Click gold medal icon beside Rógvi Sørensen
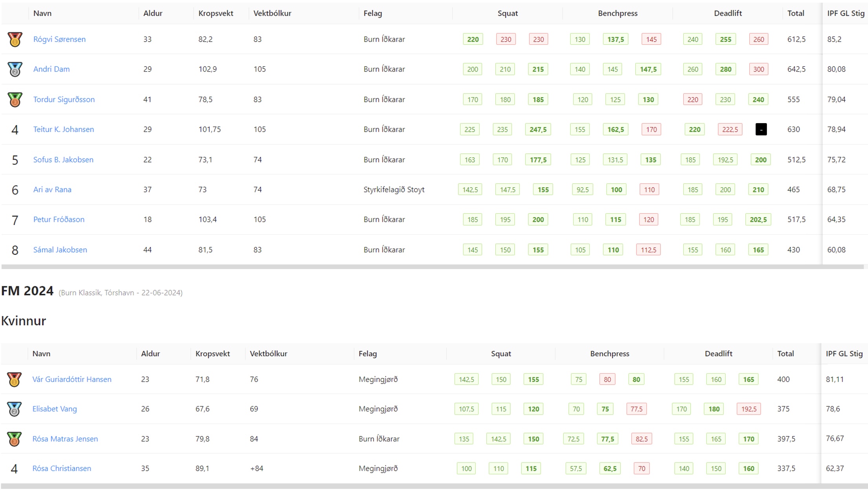Screen dimensions: 868x494 [15, 39]
